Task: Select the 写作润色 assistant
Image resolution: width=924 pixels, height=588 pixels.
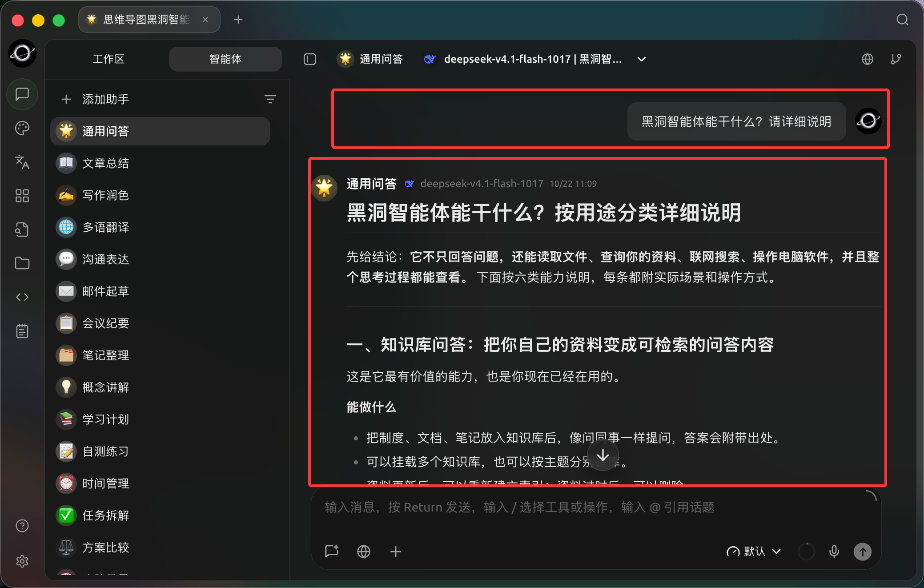Action: click(160, 195)
